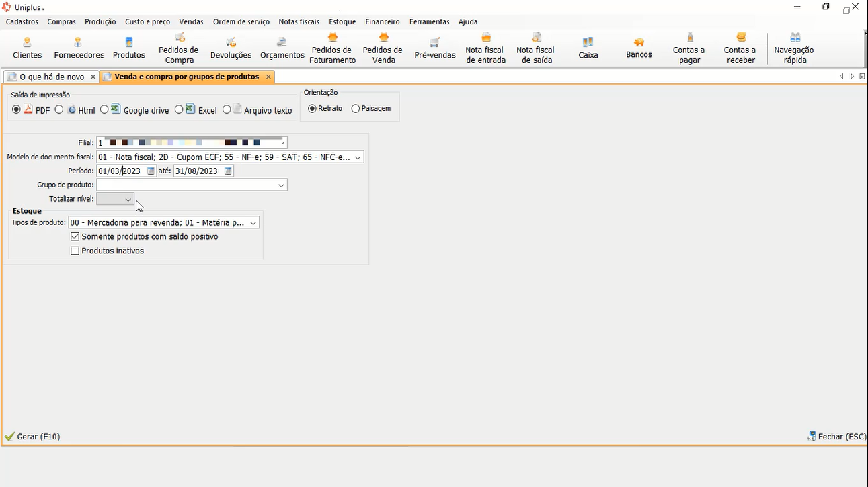This screenshot has height=487, width=868.
Task: Show the tab list icon
Action: 862,77
